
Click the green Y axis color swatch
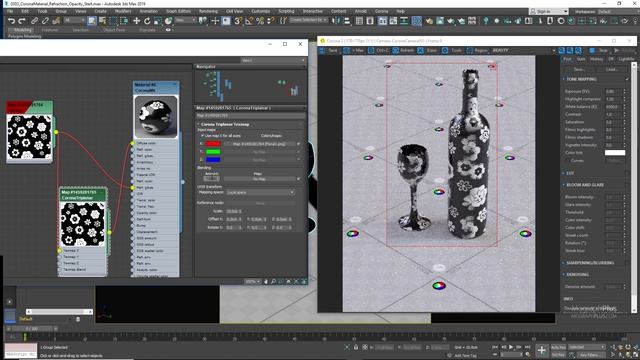pyautogui.click(x=213, y=152)
